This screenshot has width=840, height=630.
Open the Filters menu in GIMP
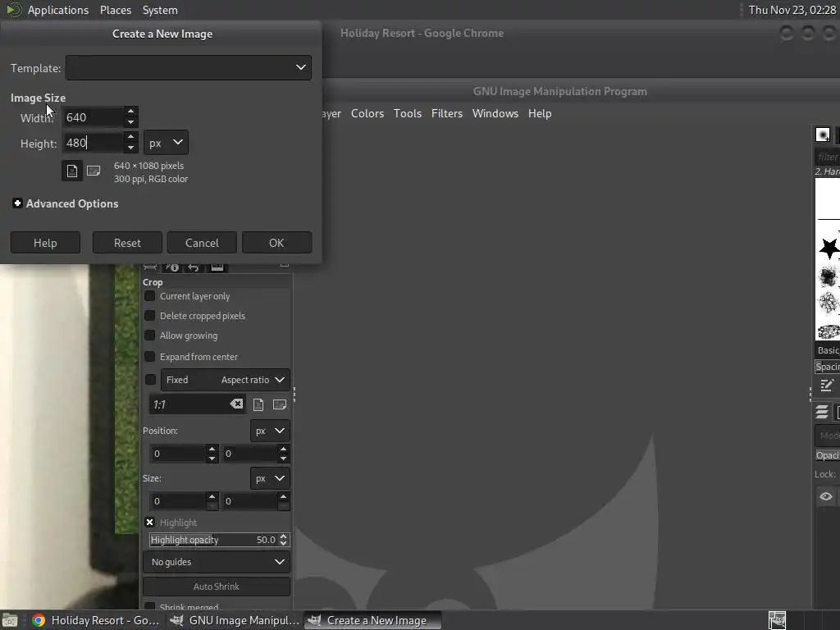click(447, 113)
